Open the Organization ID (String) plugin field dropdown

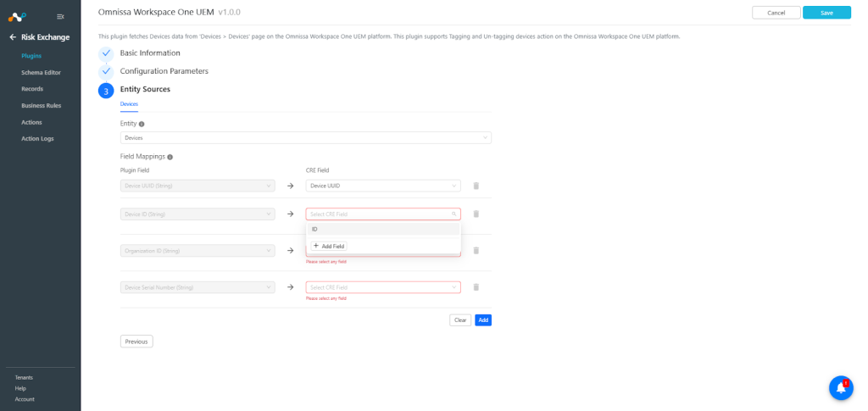point(198,251)
